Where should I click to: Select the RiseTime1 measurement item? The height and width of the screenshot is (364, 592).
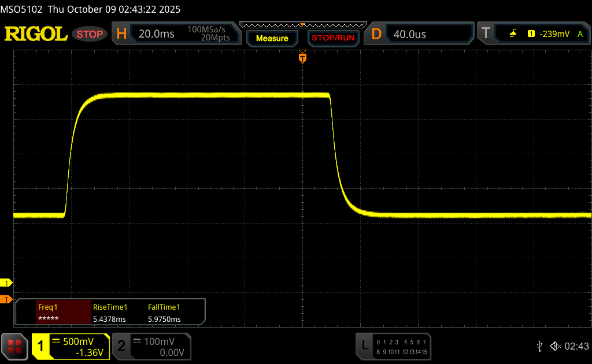(110, 313)
